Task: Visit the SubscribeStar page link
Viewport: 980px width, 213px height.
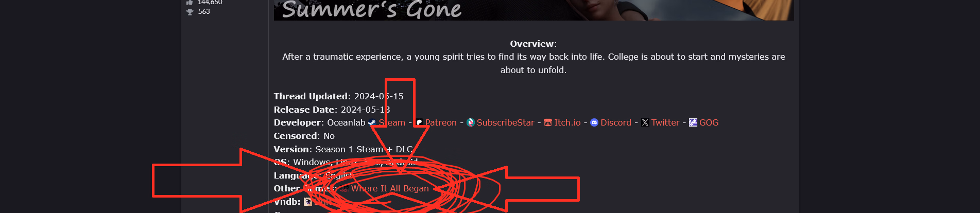Action: 506,122
